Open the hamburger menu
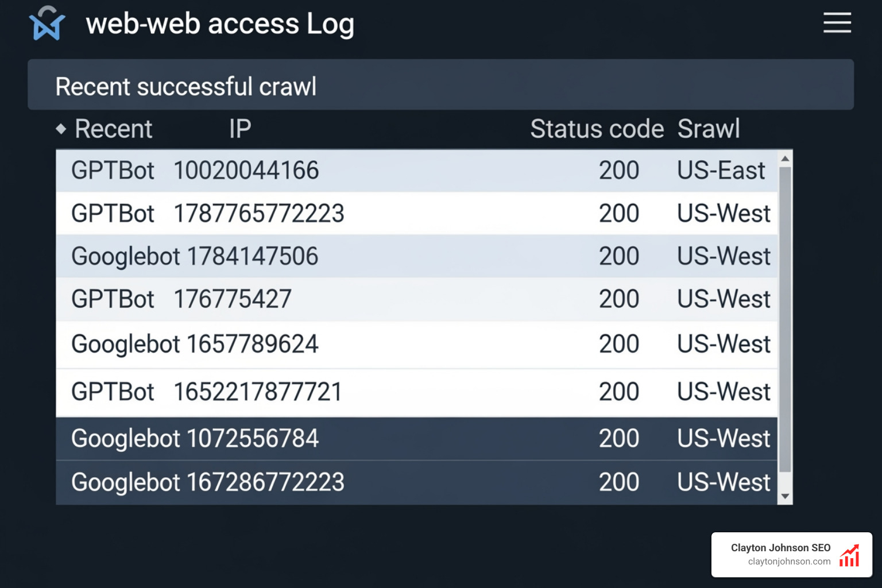 (837, 23)
